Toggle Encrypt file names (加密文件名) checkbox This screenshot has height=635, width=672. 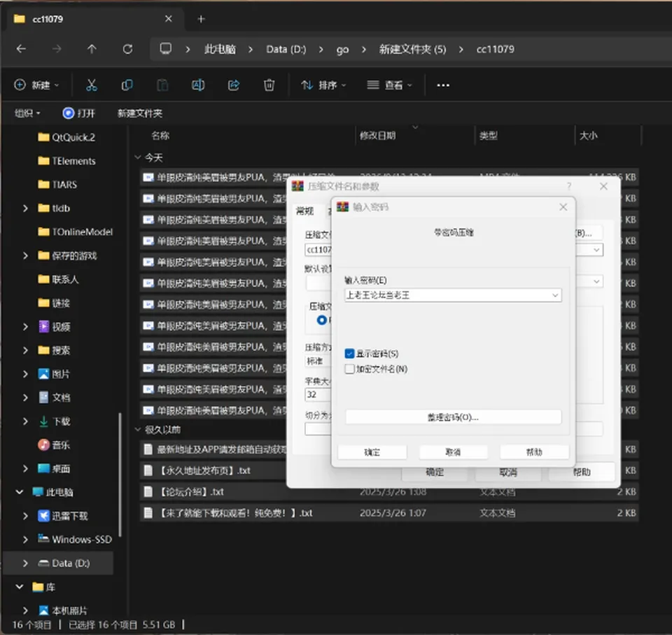click(x=349, y=369)
